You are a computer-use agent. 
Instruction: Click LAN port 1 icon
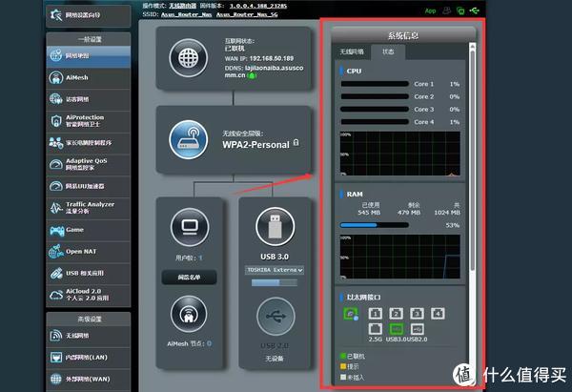[x=375, y=313]
